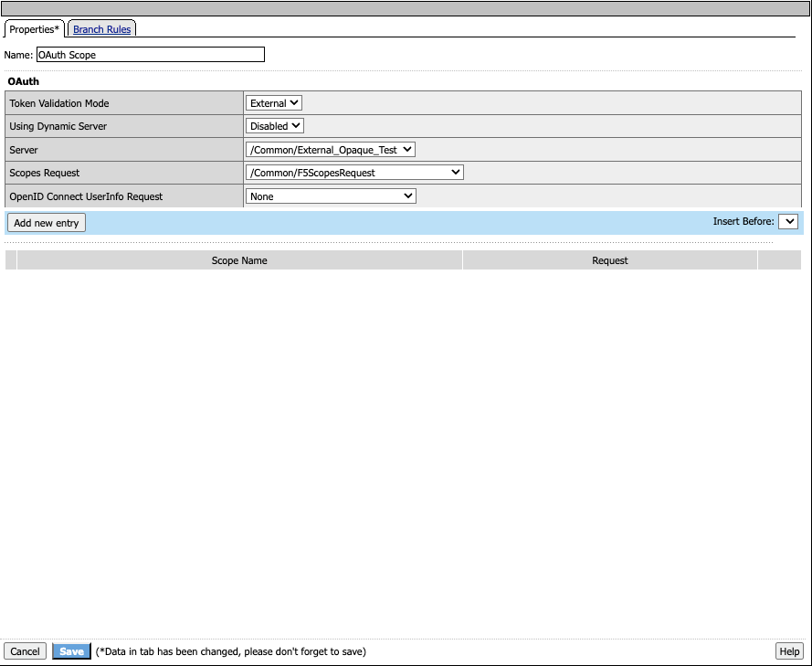Click the Add new entry button

tap(47, 223)
